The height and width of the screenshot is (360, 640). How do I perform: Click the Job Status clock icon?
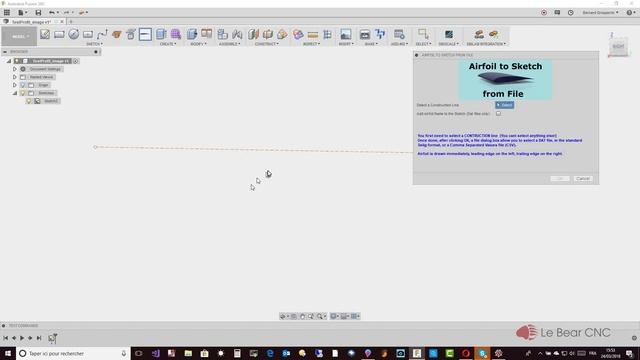click(x=571, y=13)
